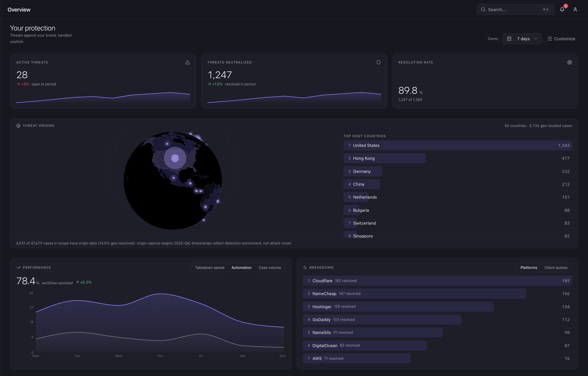Click the Performance trend icon
The height and width of the screenshot is (376, 588).
click(x=18, y=268)
